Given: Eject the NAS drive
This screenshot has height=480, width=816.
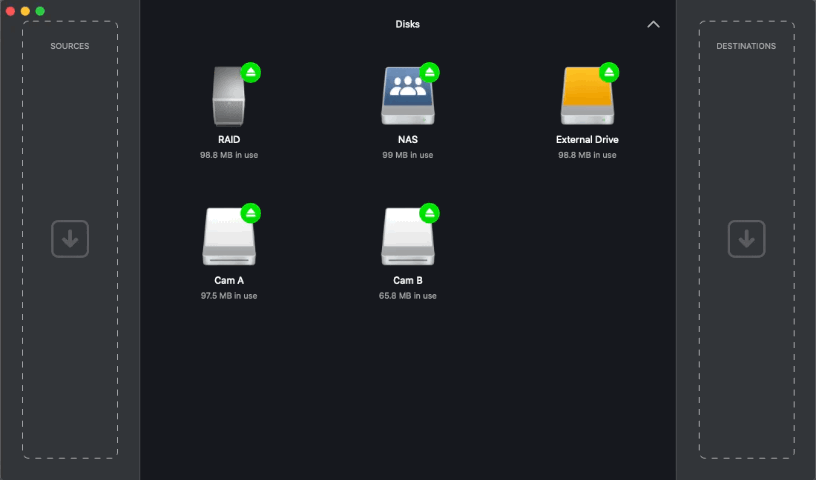Looking at the screenshot, I should (429, 72).
